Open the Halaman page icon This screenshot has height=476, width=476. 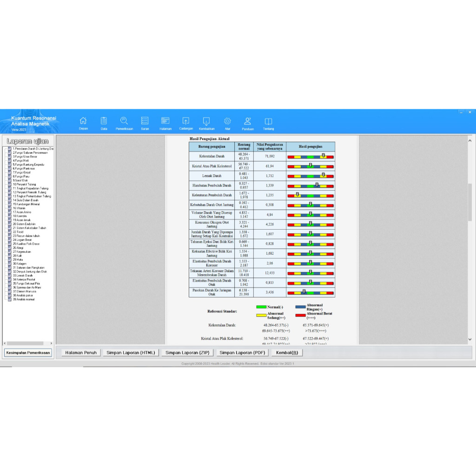(x=165, y=121)
